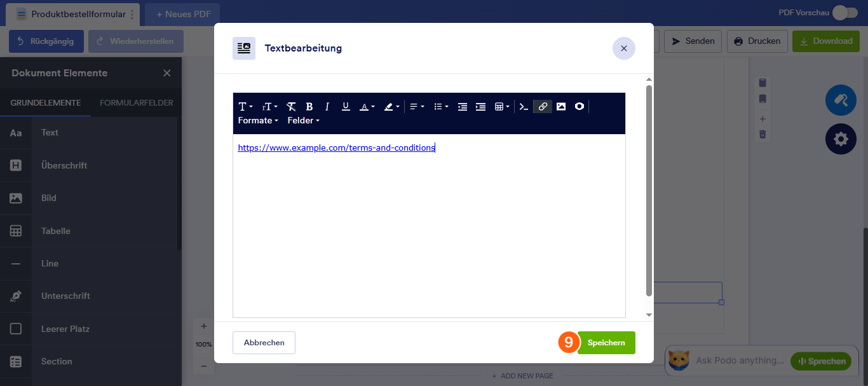The width and height of the screenshot is (868, 386).
Task: Insert an image into the text
Action: [561, 107]
